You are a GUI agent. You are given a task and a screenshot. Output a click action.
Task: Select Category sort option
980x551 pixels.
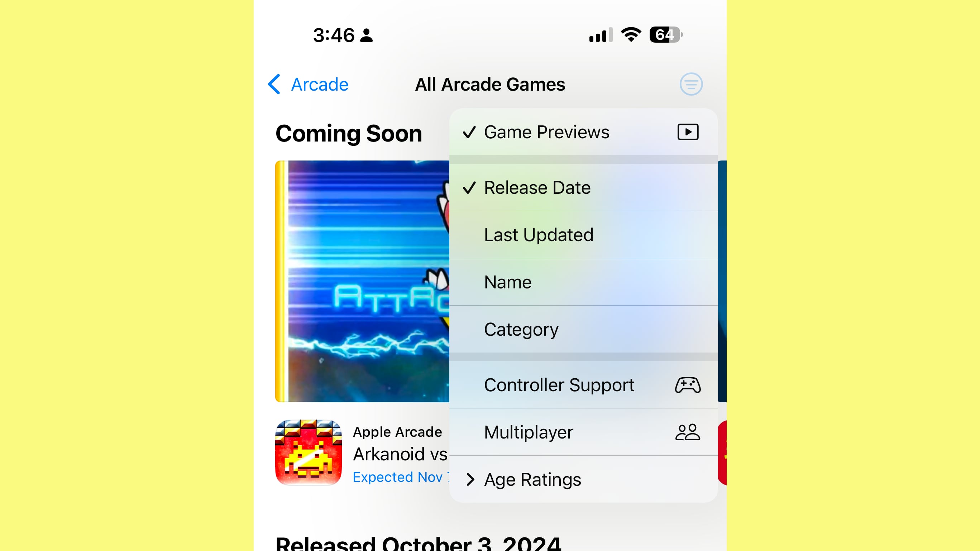[x=521, y=329]
